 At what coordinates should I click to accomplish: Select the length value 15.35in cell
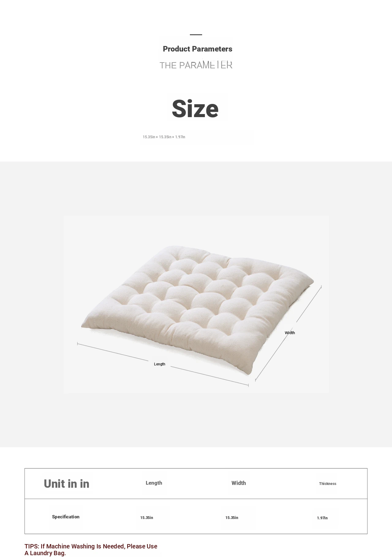tap(147, 518)
